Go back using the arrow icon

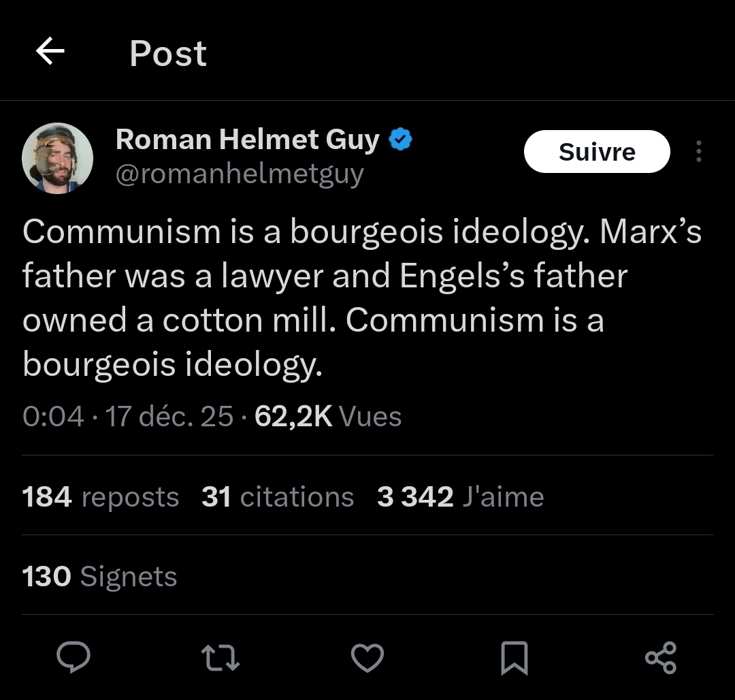click(50, 52)
